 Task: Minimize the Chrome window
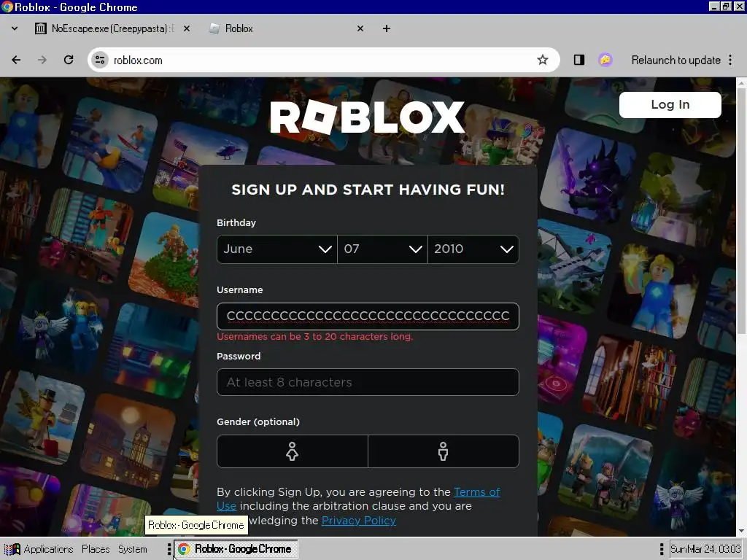713,7
